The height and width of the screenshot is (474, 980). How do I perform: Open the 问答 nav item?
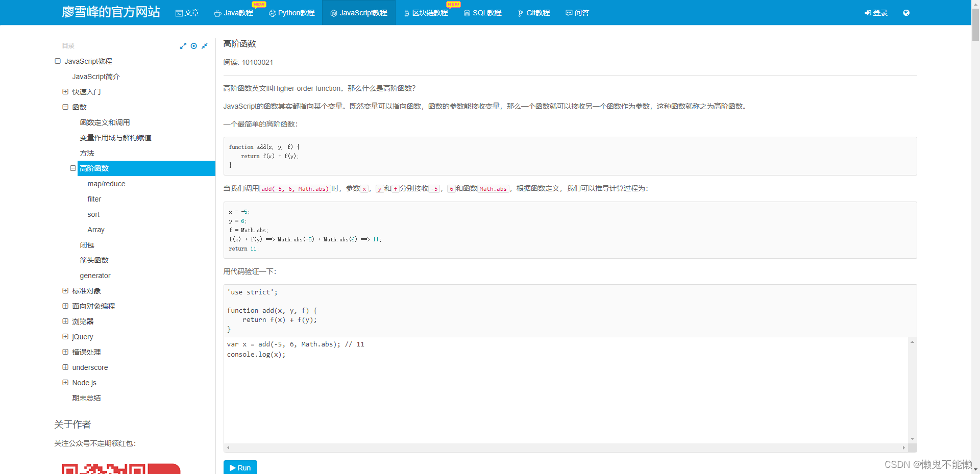coord(577,13)
